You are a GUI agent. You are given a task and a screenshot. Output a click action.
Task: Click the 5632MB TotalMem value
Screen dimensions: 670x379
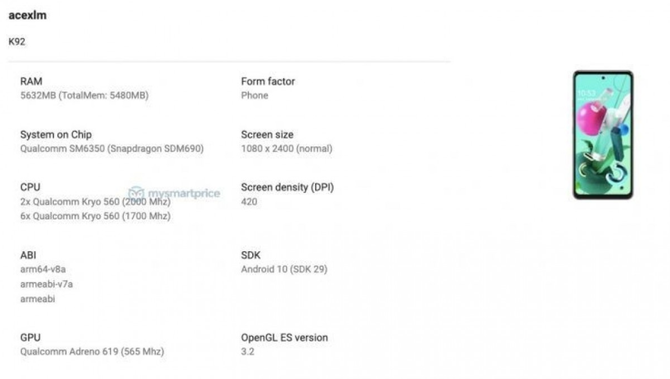84,95
